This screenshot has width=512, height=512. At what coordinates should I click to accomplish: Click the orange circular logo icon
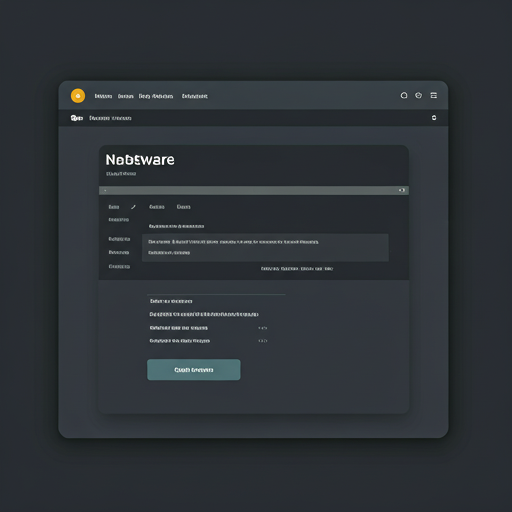[x=78, y=96]
